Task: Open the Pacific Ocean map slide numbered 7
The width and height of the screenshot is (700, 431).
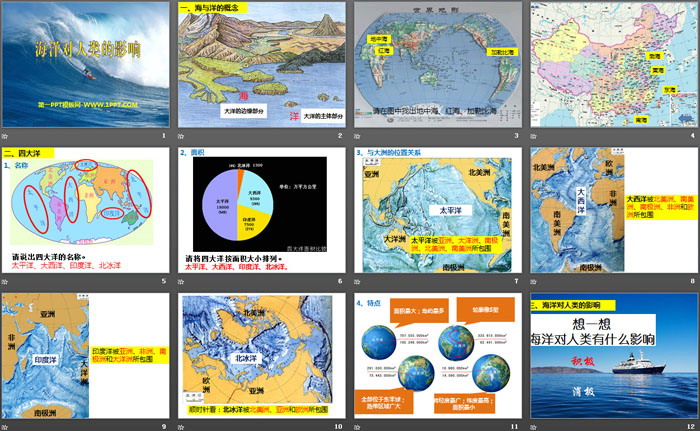Action: (436, 210)
